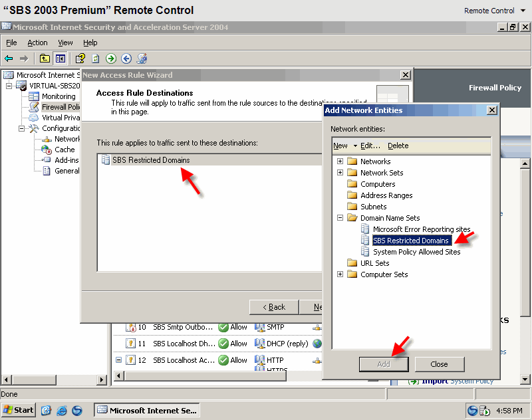The width and height of the screenshot is (532, 420).
Task: Click the Help properties toolbar icon
Action: (80, 58)
